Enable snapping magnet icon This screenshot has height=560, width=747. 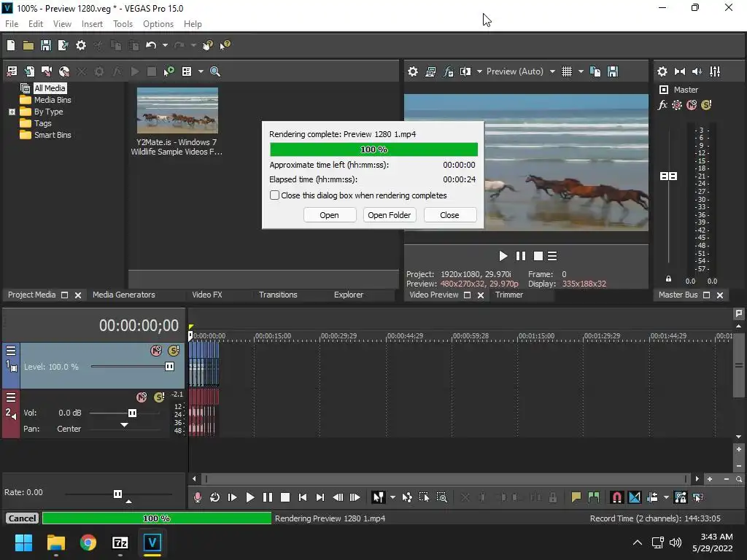[616, 497]
